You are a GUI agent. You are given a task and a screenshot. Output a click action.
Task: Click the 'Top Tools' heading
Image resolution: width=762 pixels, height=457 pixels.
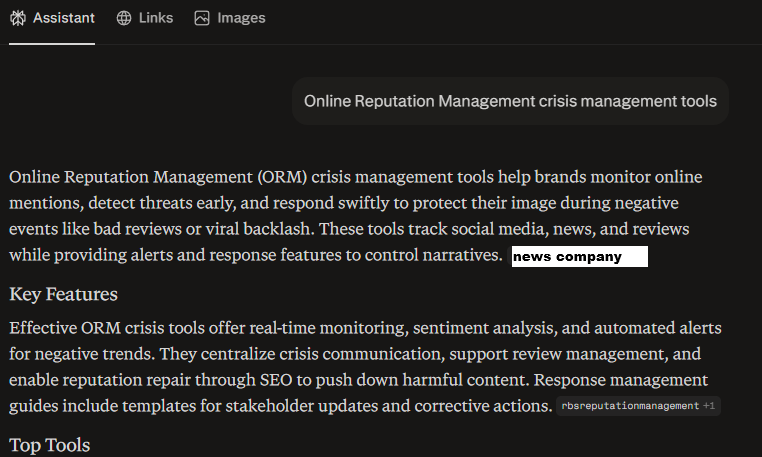(49, 445)
